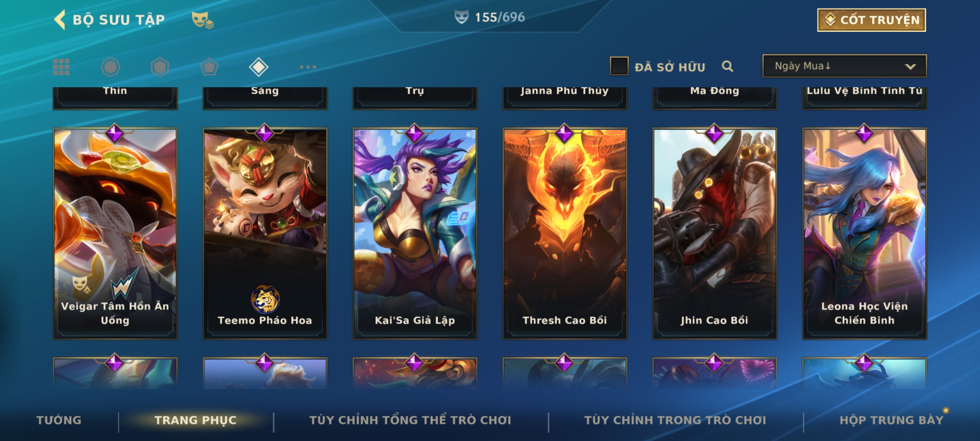The image size is (980, 441).
Task: Filter by the first circular rarity icon
Action: (x=110, y=67)
